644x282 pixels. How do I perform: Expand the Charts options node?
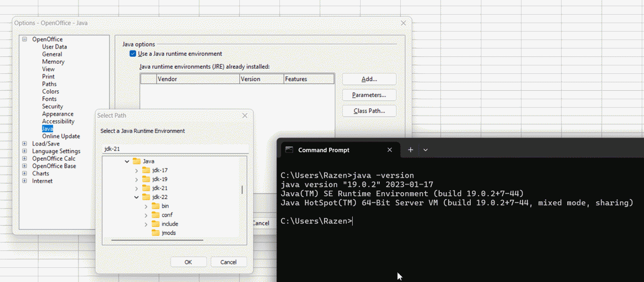(24, 173)
